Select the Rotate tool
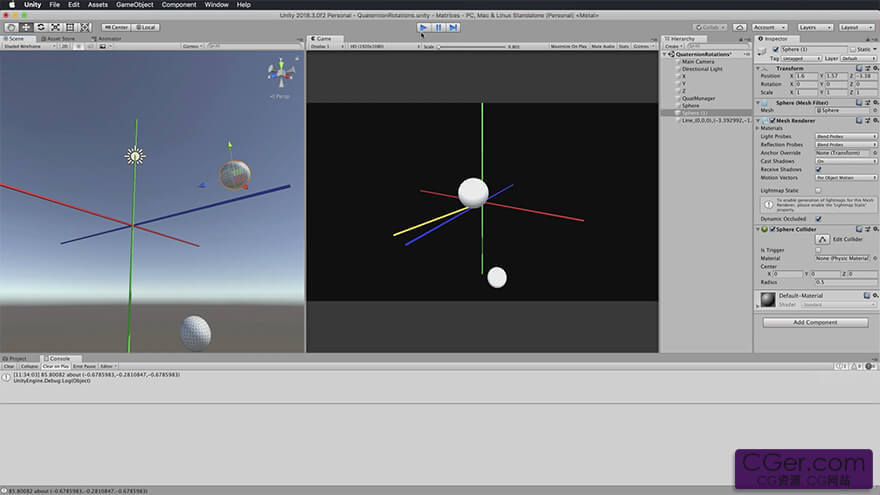Image resolution: width=880 pixels, height=495 pixels. [x=40, y=27]
